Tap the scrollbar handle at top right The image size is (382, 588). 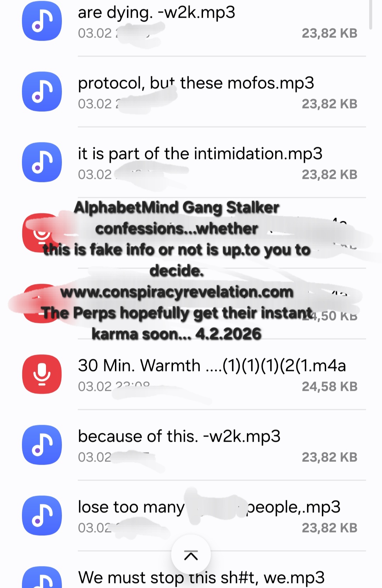click(371, 15)
